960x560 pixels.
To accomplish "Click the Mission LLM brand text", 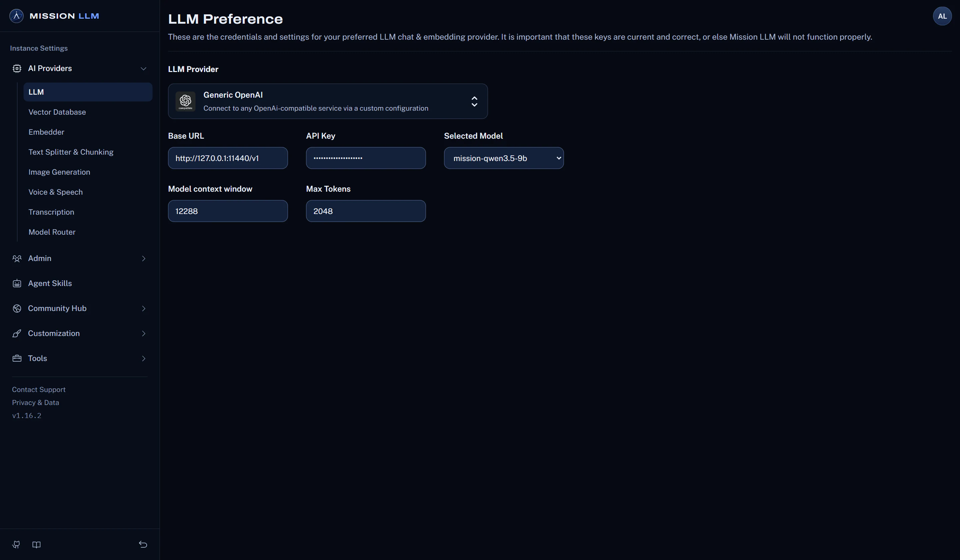I will 64,16.
